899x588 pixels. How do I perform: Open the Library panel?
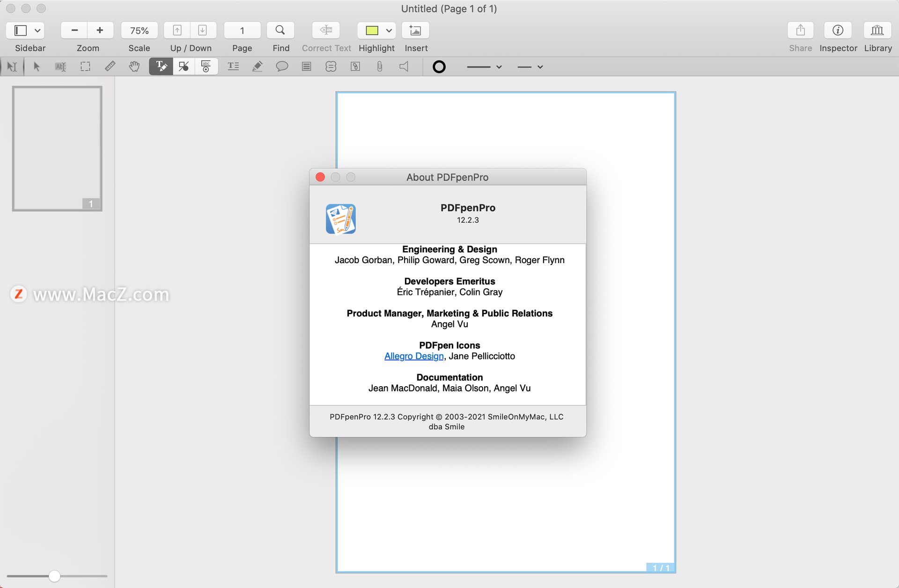(x=877, y=30)
